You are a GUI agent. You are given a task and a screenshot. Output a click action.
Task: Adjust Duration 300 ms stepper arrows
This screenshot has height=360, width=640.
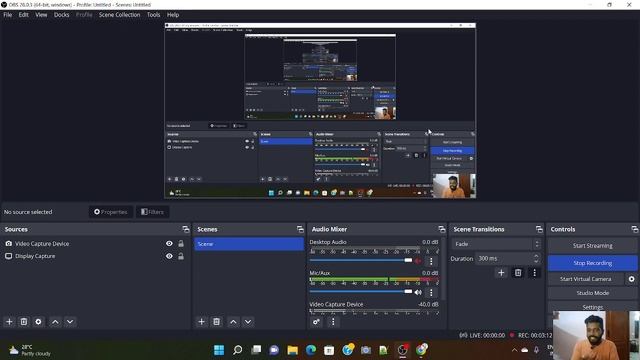click(x=536, y=258)
